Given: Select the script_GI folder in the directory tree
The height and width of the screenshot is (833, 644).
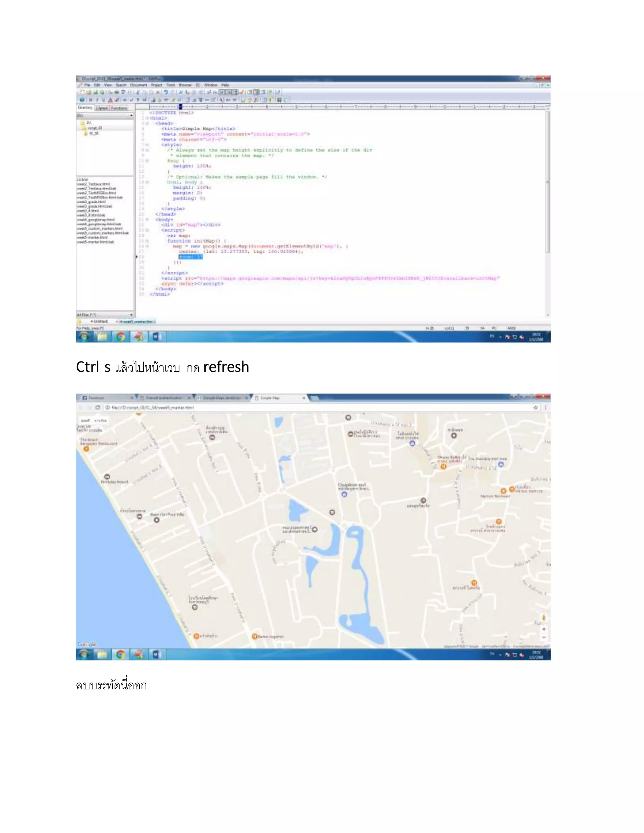Looking at the screenshot, I should point(92,128).
